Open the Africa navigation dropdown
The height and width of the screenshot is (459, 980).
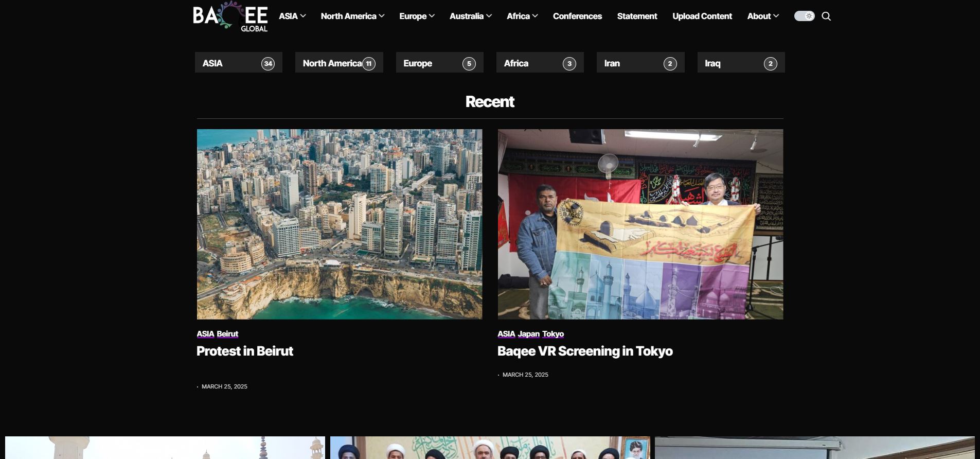522,16
